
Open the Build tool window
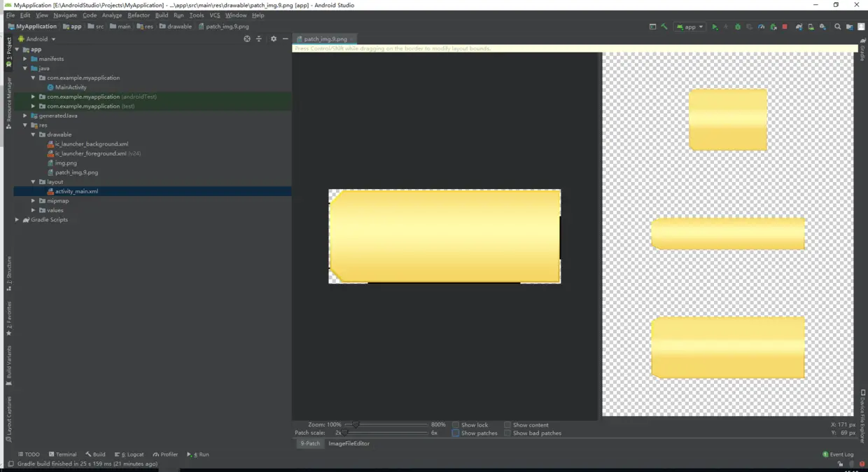(95, 454)
